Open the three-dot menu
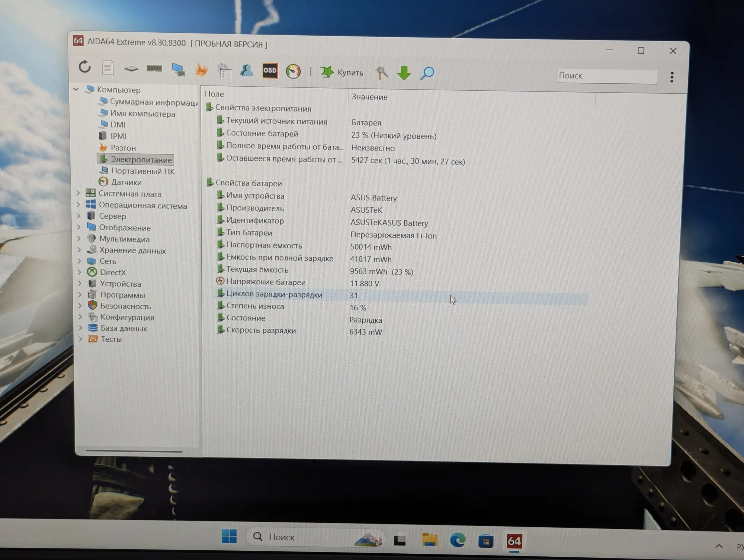The width and height of the screenshot is (744, 560). coord(672,77)
